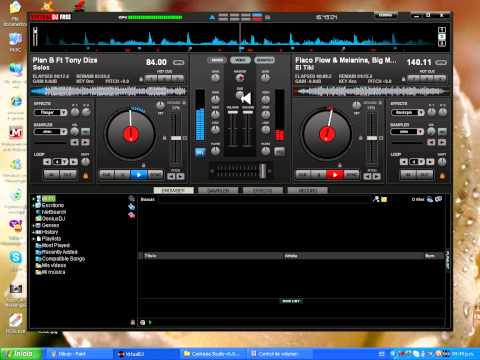Click the right channel gain knob
Viewport: 480px width, 360px height.
[265, 78]
